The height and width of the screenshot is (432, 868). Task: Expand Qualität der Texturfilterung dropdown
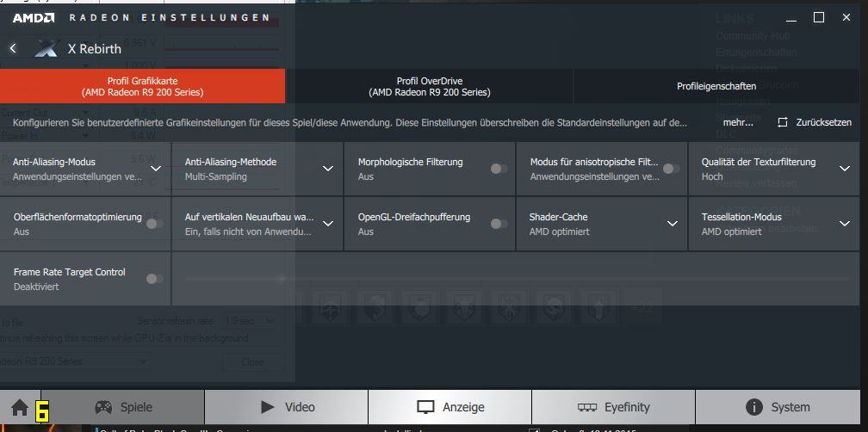pos(845,169)
